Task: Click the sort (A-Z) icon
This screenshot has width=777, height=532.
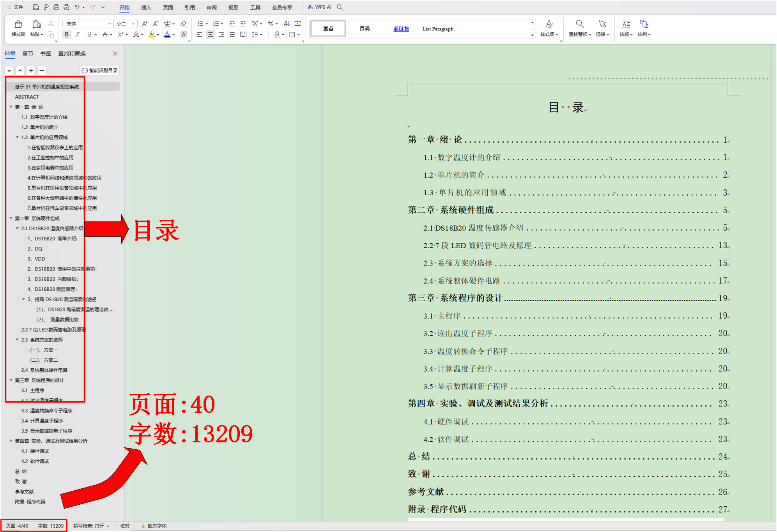Action: pos(287,23)
